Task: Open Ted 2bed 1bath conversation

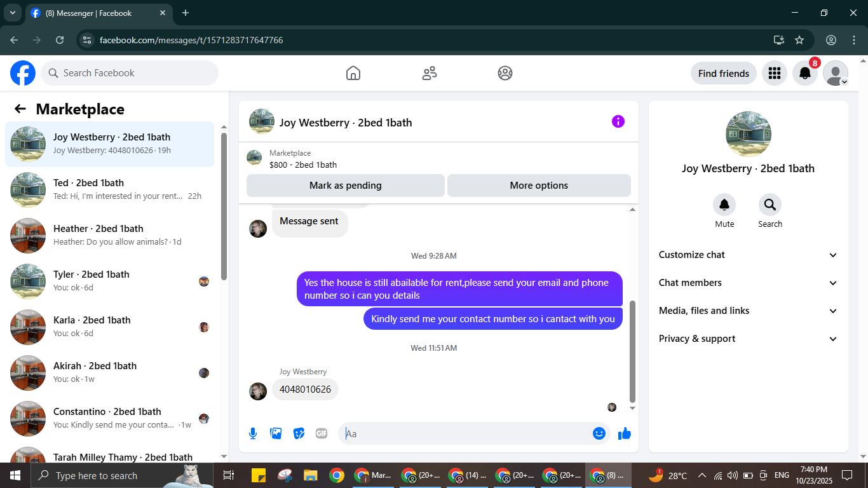Action: click(x=109, y=190)
